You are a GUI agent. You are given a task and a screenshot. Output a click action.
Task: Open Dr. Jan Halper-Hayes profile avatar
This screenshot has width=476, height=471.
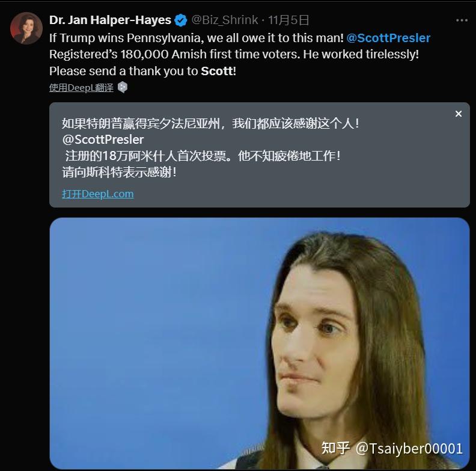tap(26, 28)
